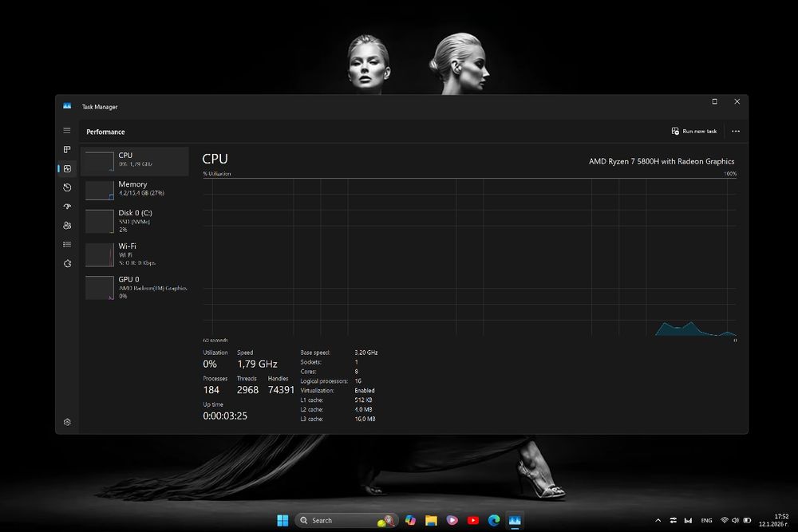The image size is (798, 532).
Task: Click the battery tray icon
Action: click(747, 520)
